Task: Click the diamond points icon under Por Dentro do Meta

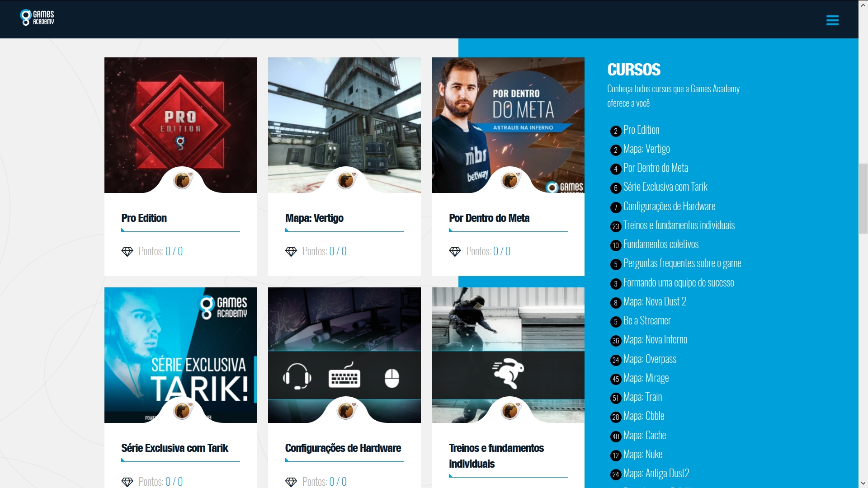Action: pyautogui.click(x=455, y=252)
